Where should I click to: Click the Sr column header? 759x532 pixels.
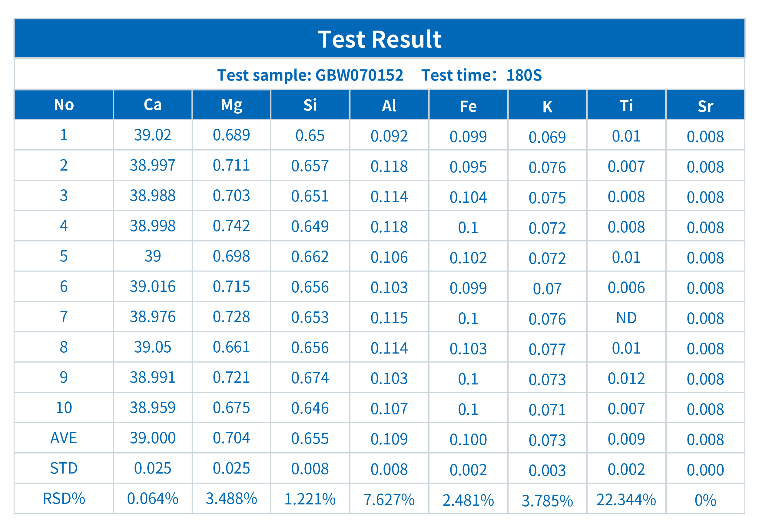click(705, 106)
